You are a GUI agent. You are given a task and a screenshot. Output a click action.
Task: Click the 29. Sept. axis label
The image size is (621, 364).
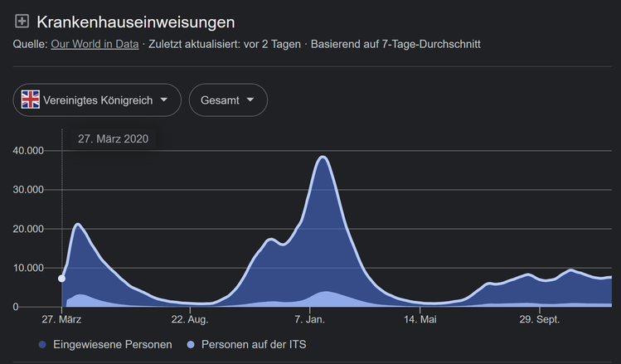point(539,319)
